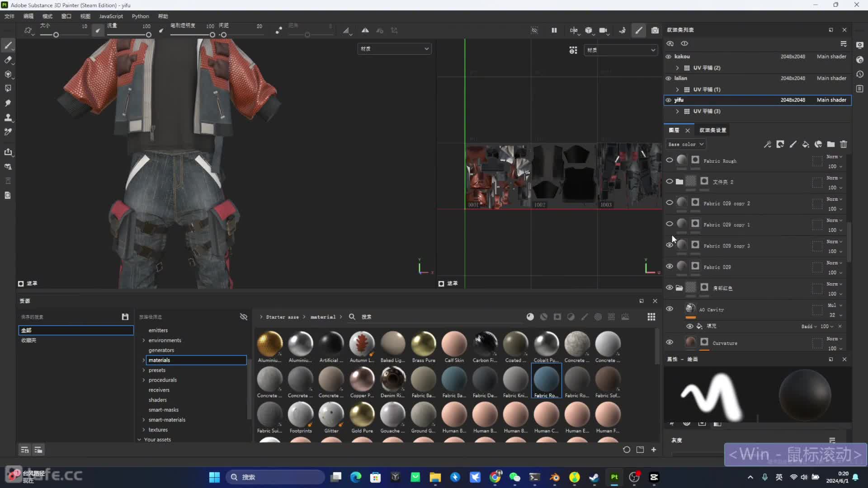Toggle visibility of Fabric 029 copy 2 layer
868x488 pixels.
point(670,202)
